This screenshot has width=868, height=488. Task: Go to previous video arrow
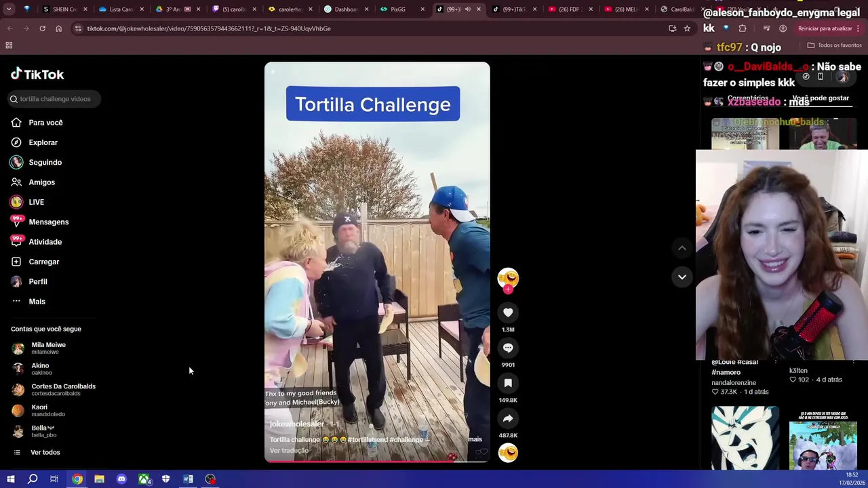click(682, 248)
